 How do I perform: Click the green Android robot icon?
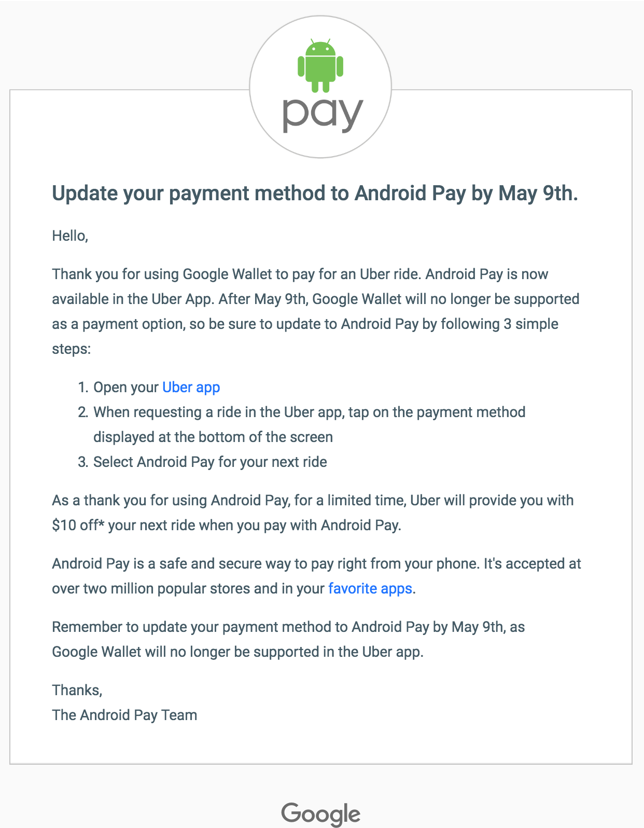320,66
